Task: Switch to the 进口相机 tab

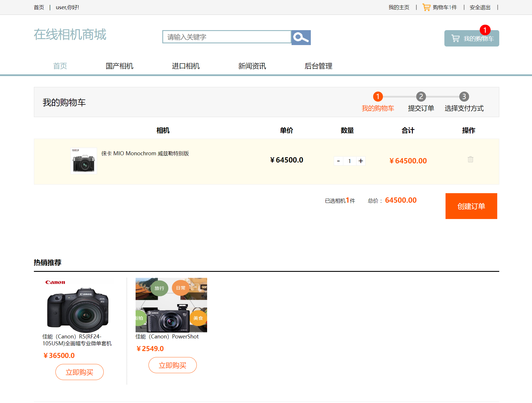Action: 186,66
